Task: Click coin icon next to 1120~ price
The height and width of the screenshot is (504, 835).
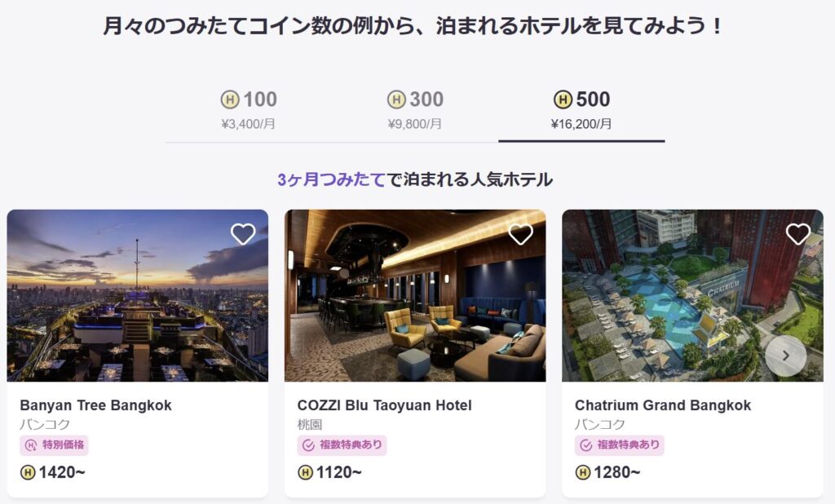Action: (x=305, y=472)
